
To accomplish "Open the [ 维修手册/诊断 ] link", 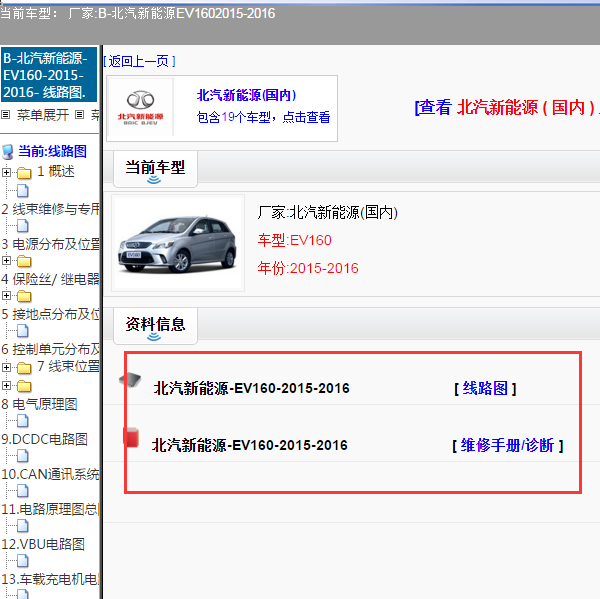I will tap(507, 446).
